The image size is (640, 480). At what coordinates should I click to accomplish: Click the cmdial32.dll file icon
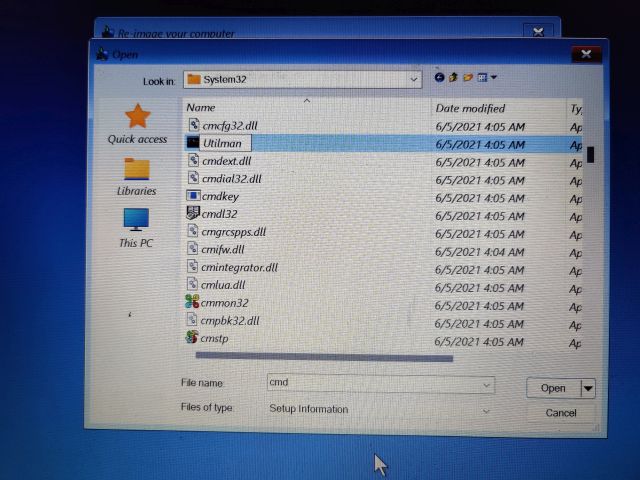click(x=193, y=178)
